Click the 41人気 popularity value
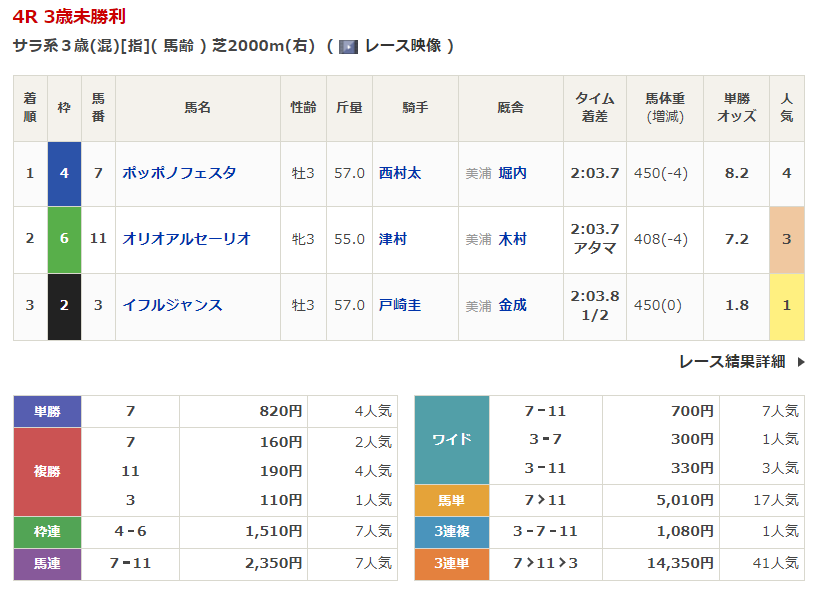The width and height of the screenshot is (818, 590). 776,564
